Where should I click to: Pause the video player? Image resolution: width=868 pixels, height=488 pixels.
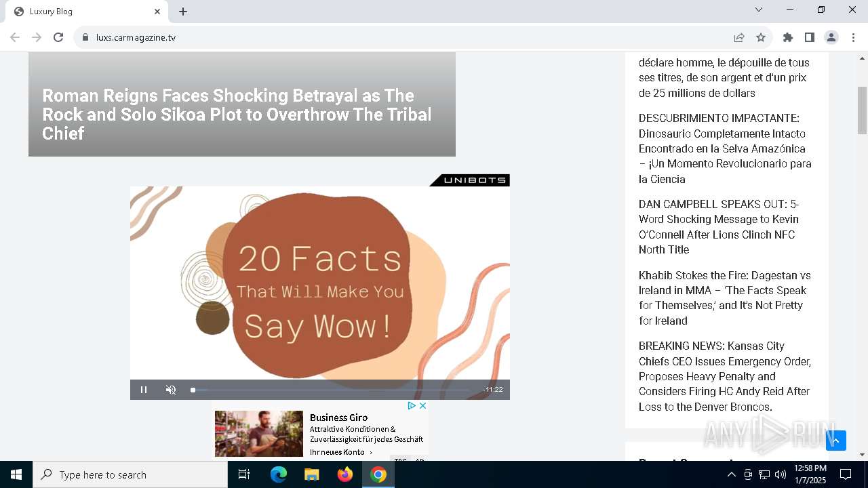(x=144, y=390)
